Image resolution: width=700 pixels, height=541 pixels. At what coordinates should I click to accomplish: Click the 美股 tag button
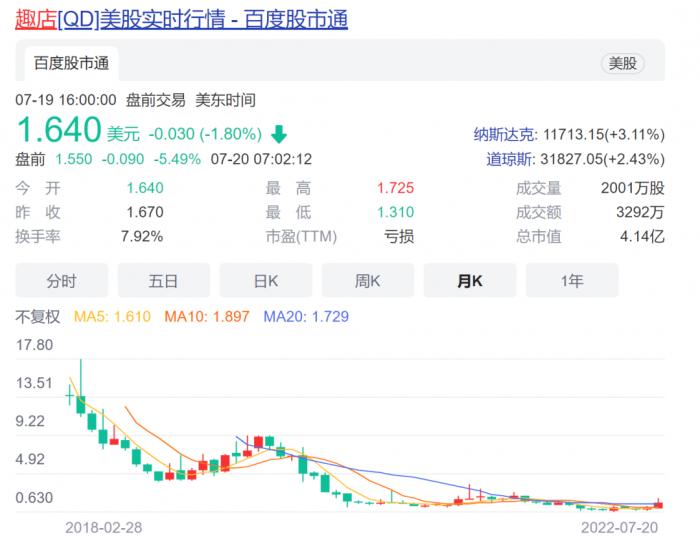tap(622, 63)
